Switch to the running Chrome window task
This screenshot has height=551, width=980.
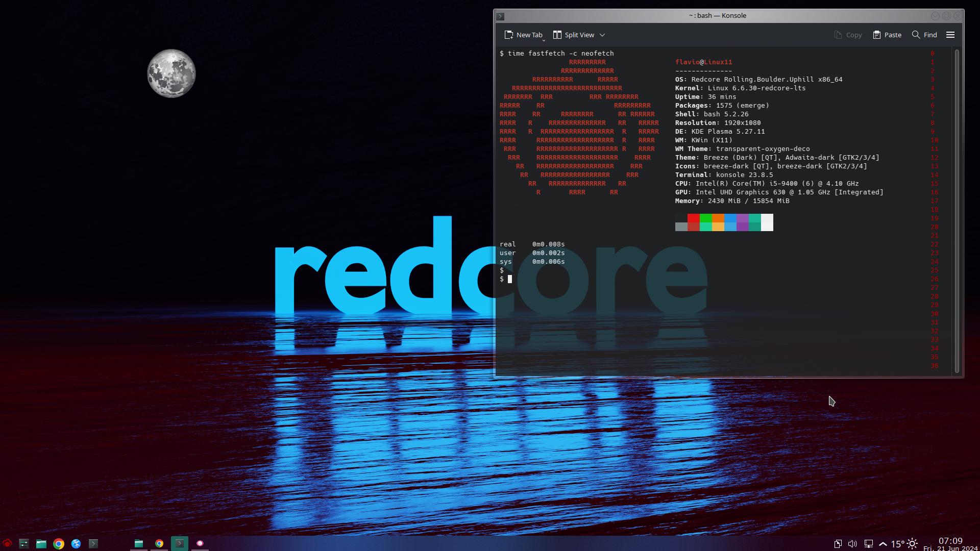point(159,543)
